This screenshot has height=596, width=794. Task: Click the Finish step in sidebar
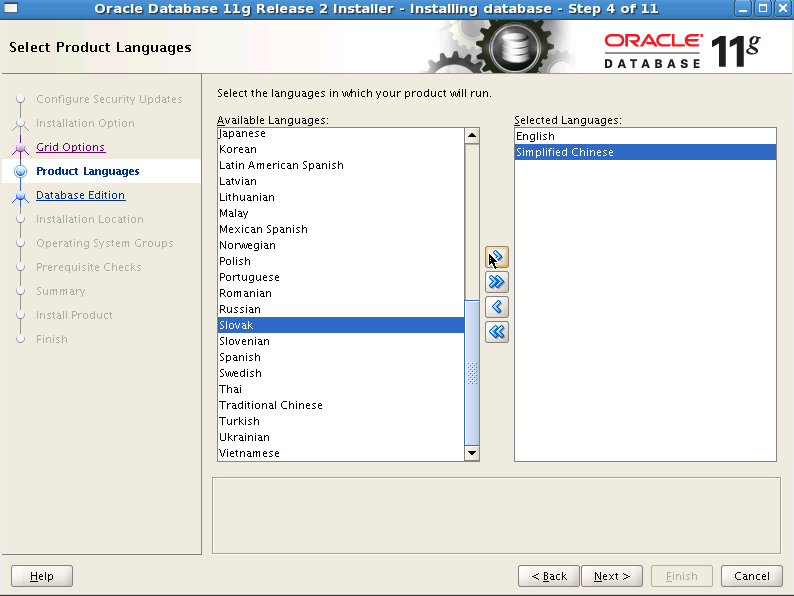coord(52,339)
